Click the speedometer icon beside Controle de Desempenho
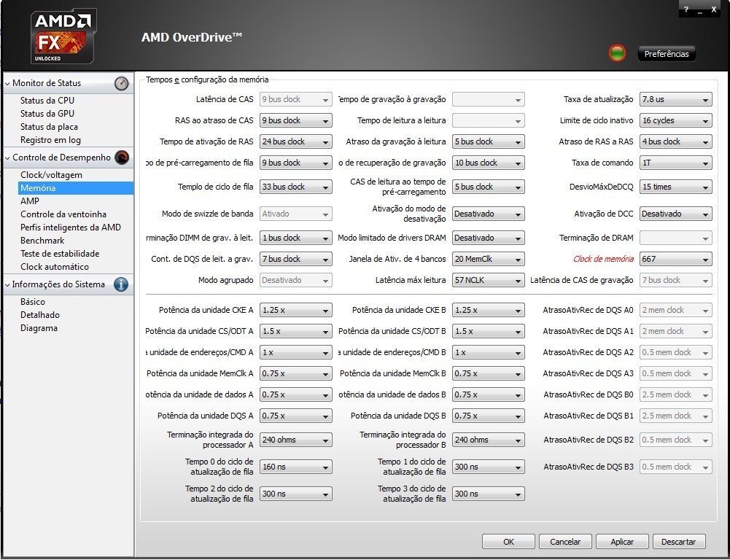The height and width of the screenshot is (560, 730). pos(122,157)
